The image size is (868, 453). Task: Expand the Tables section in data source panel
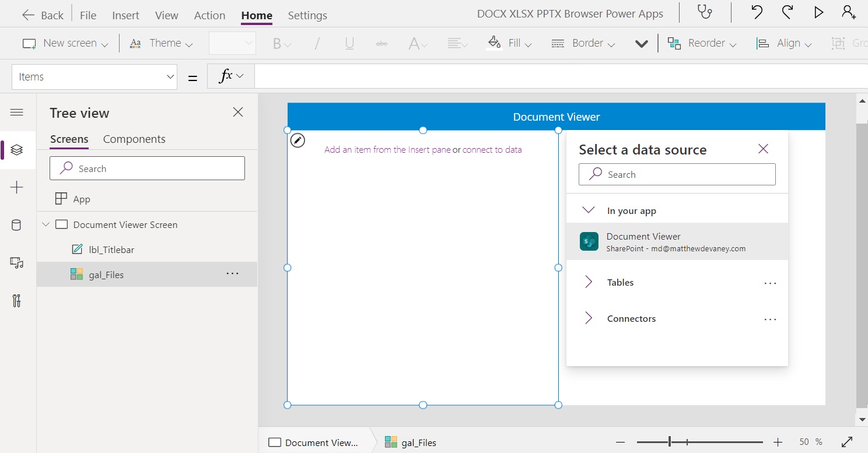[589, 282]
